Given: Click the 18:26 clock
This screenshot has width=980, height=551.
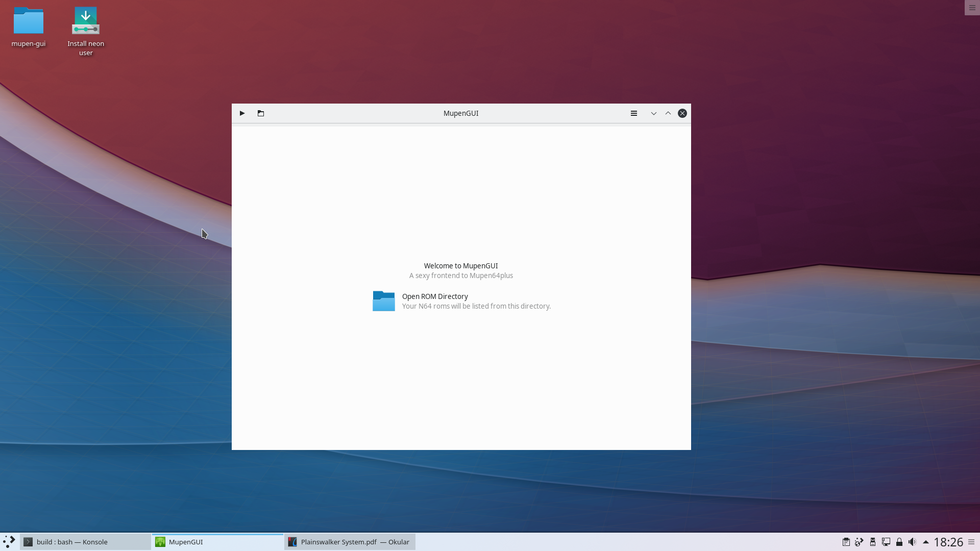Looking at the screenshot, I should (948, 542).
